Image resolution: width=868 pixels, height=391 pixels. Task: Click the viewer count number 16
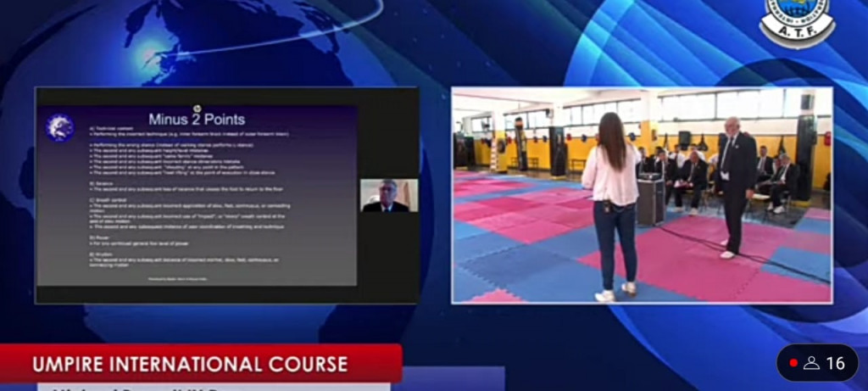(x=835, y=363)
